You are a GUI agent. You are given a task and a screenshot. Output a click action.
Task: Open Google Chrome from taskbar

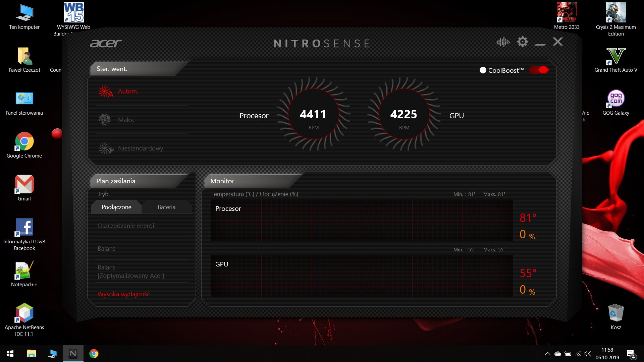94,353
